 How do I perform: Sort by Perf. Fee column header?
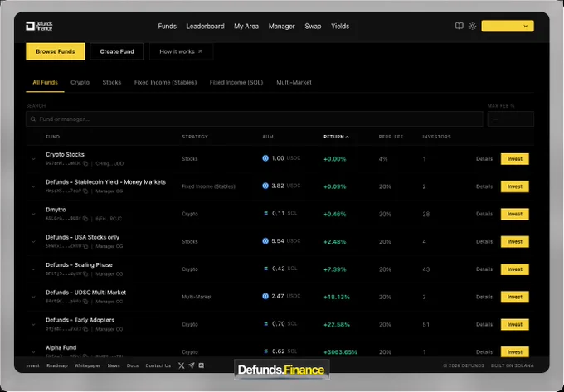click(391, 137)
